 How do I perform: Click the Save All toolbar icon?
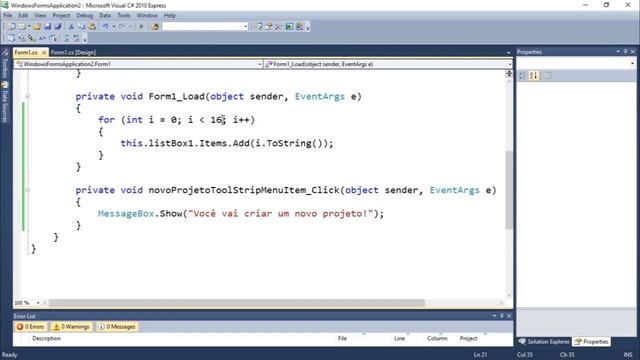pos(58,27)
